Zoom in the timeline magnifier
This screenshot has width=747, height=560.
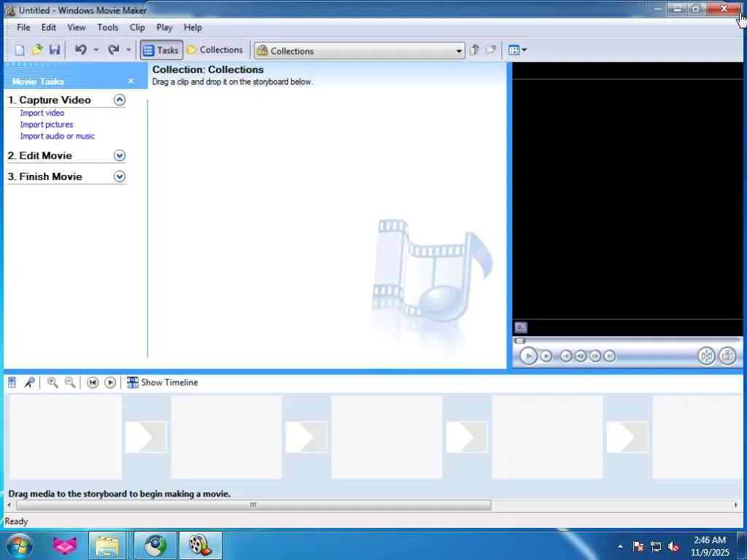(53, 382)
